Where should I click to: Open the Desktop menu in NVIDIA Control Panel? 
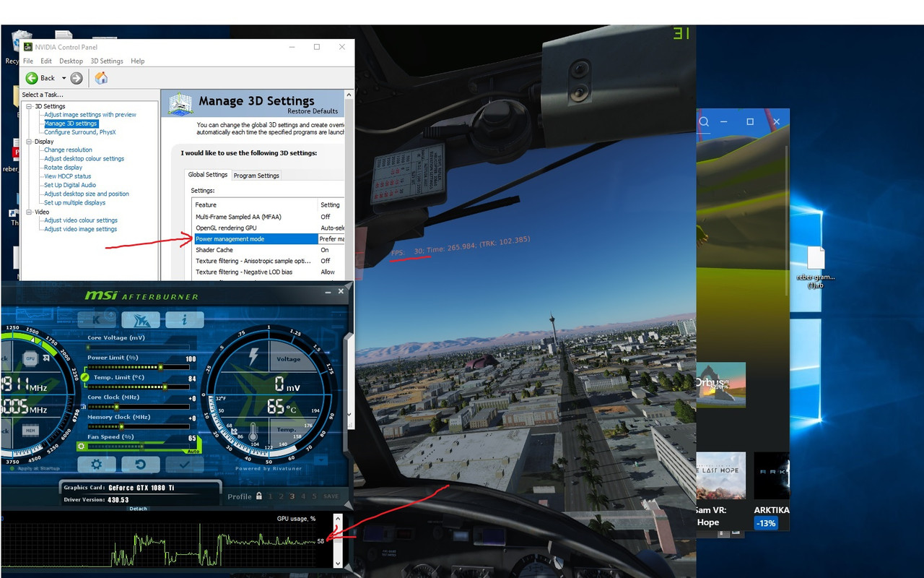[71, 61]
